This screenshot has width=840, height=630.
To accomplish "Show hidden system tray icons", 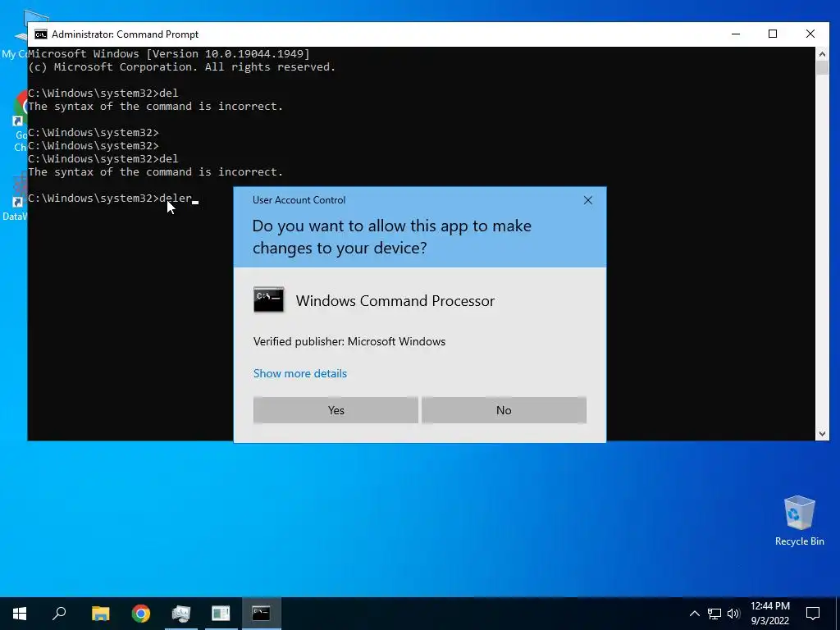I will coord(694,614).
